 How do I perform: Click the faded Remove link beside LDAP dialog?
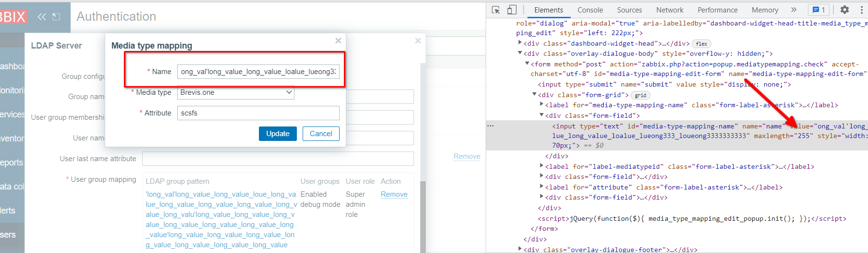[467, 156]
